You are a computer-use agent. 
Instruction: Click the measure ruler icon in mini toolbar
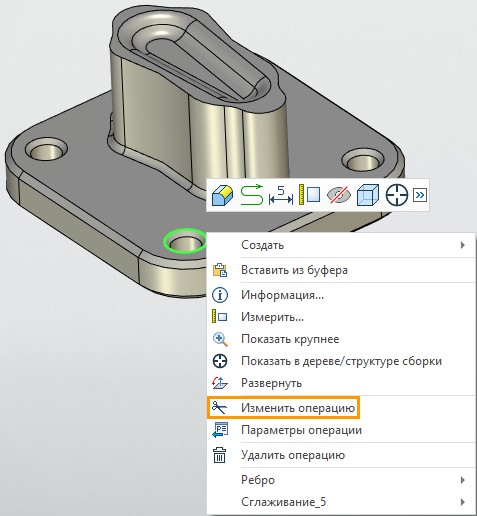click(x=310, y=195)
